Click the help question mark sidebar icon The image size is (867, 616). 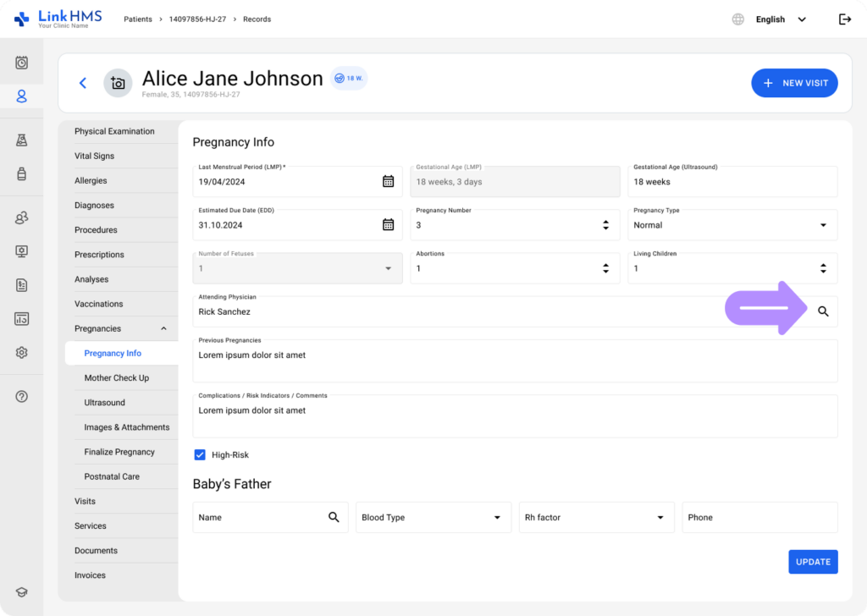pyautogui.click(x=22, y=397)
